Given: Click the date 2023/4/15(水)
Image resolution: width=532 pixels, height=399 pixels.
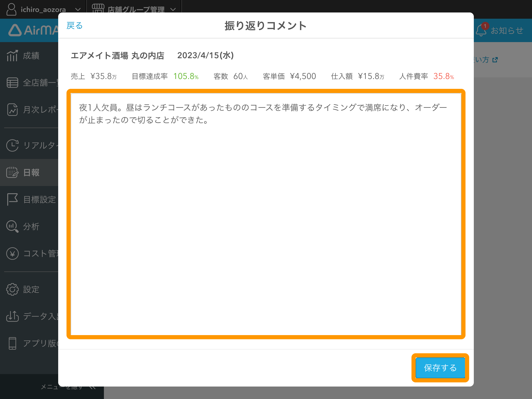Looking at the screenshot, I should (x=205, y=55).
